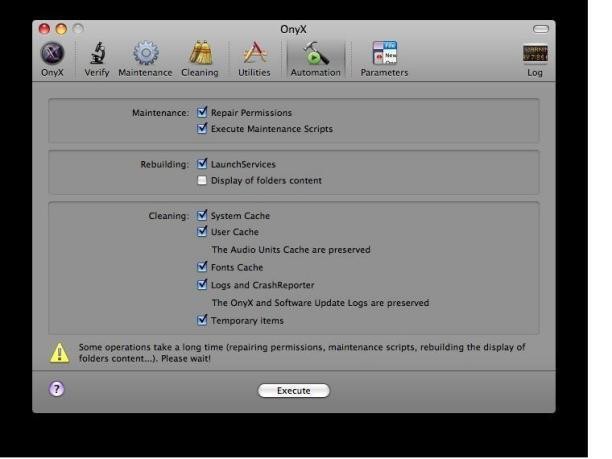Enable Display of folders content
Image resolution: width=612 pixels, height=459 pixels.
tap(202, 180)
